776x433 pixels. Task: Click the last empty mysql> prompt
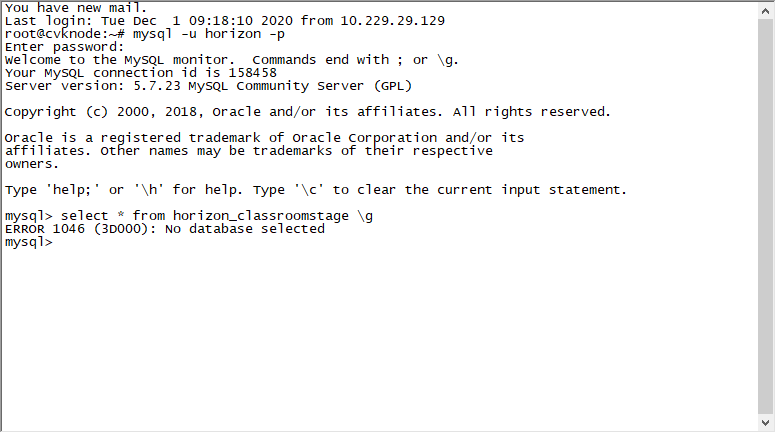pyautogui.click(x=27, y=243)
